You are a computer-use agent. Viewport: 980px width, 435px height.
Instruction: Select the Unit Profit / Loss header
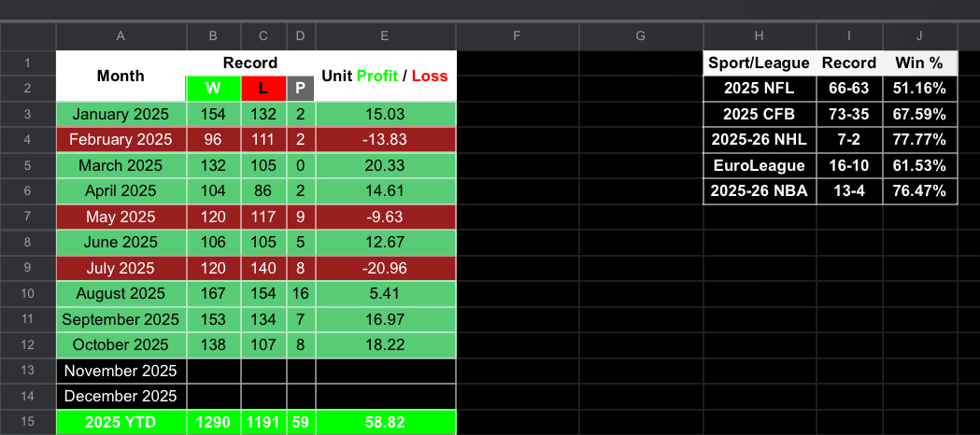[385, 76]
